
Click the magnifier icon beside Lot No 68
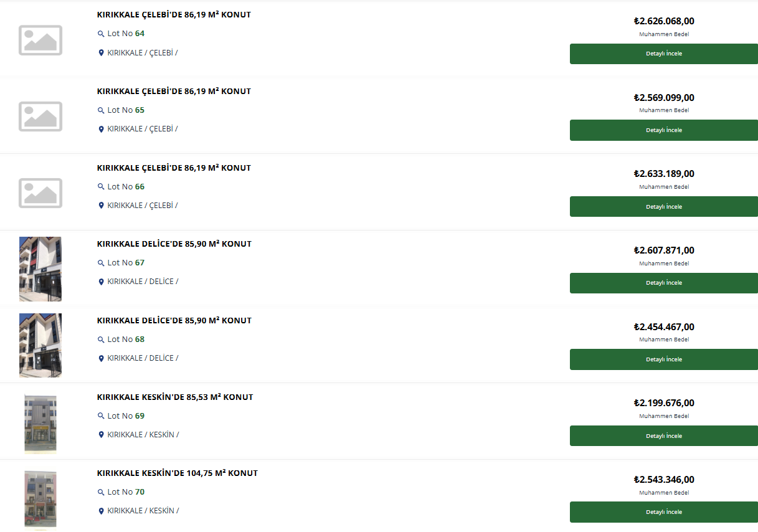(x=101, y=340)
